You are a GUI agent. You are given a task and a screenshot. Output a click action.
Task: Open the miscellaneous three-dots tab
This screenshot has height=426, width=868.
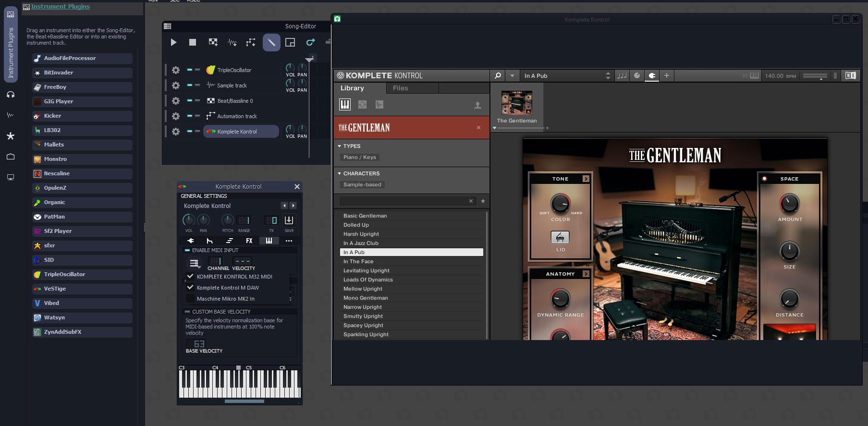click(289, 241)
